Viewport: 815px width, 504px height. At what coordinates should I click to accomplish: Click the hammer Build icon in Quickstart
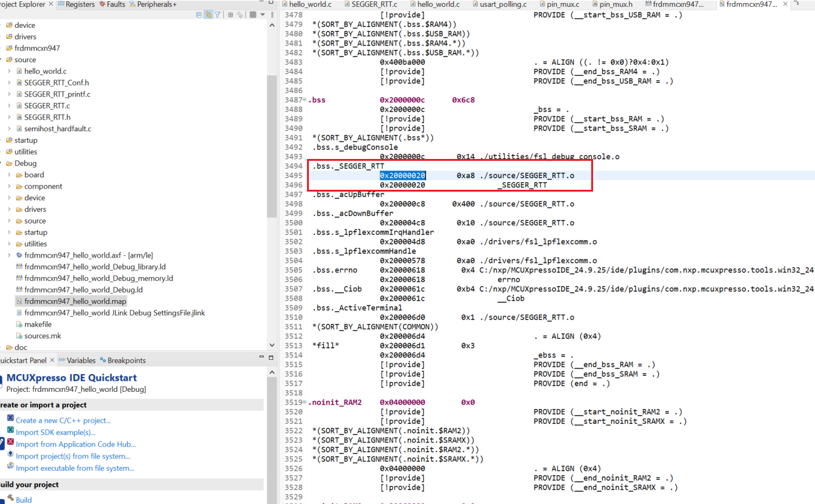10,499
